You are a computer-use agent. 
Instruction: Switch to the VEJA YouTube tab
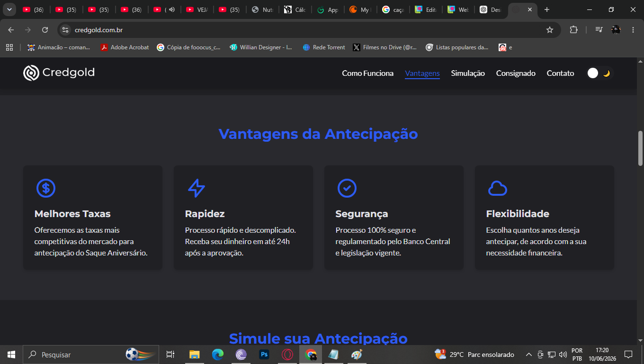(x=197, y=9)
